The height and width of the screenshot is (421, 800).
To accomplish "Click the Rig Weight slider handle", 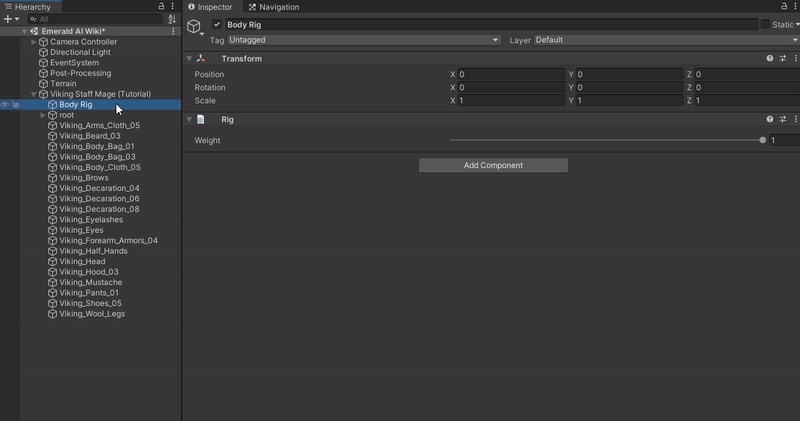I will tap(763, 141).
